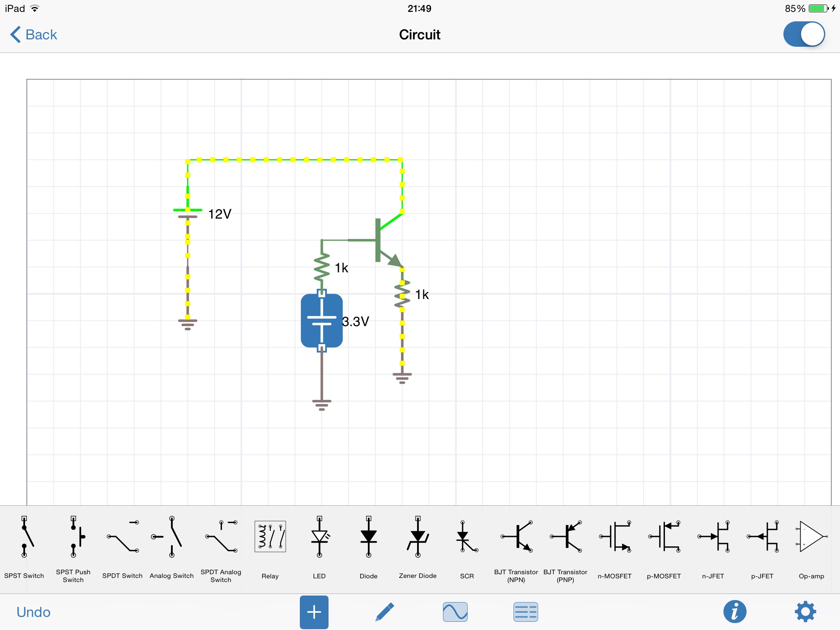The image size is (840, 630).
Task: Tap the Undo button
Action: tap(34, 612)
